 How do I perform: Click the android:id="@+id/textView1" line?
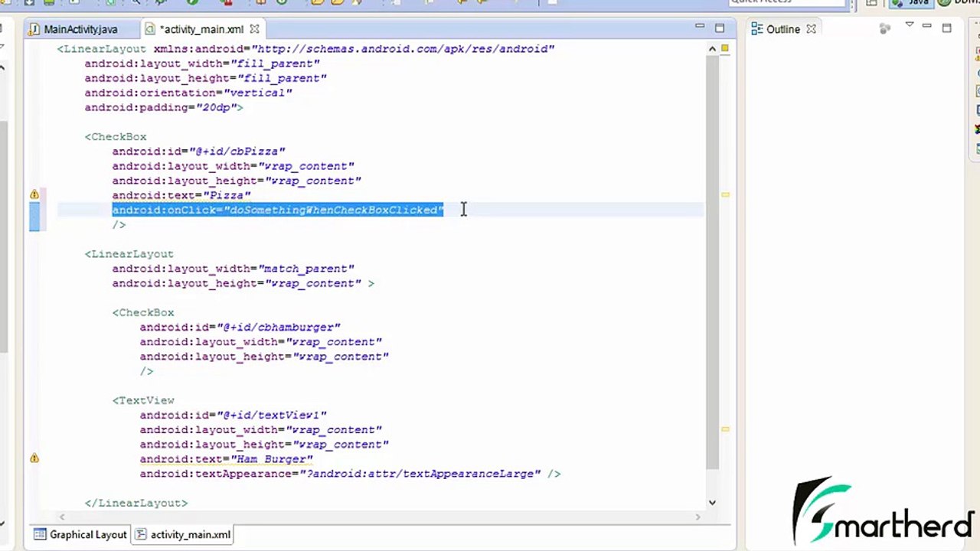[234, 415]
